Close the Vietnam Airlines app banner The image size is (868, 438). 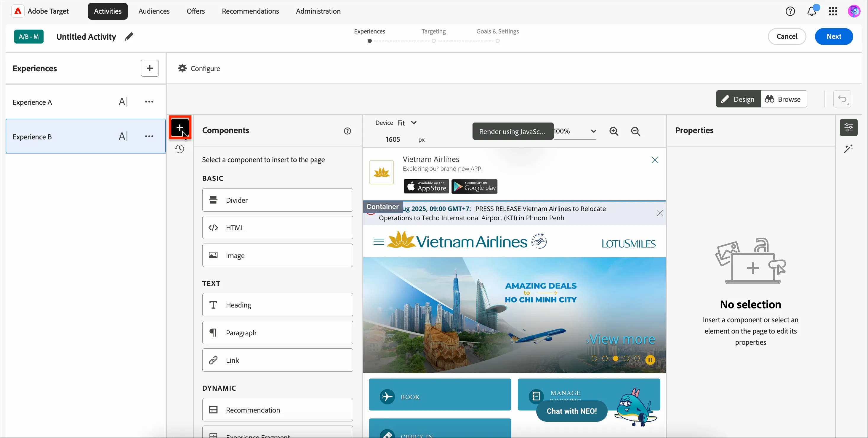pos(655,160)
